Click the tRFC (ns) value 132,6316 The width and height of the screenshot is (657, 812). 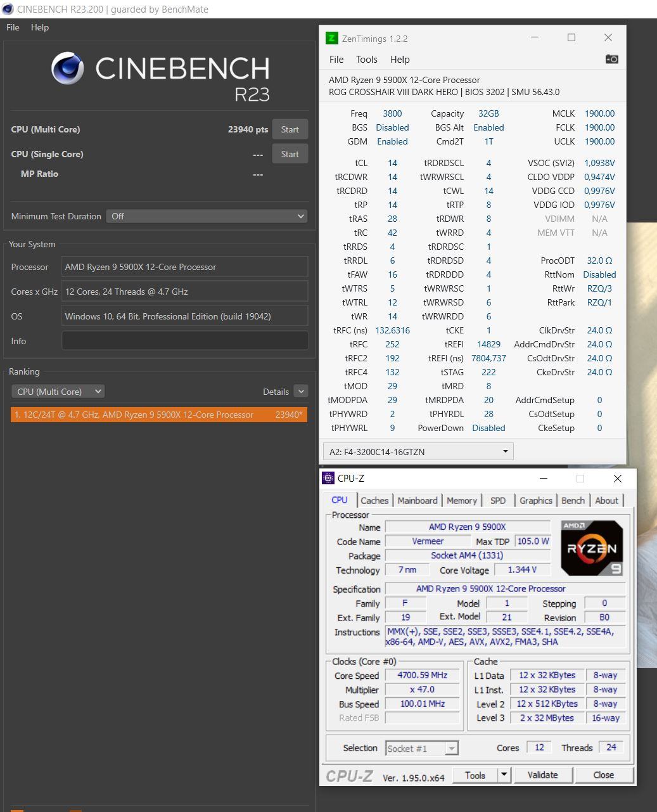click(x=392, y=330)
